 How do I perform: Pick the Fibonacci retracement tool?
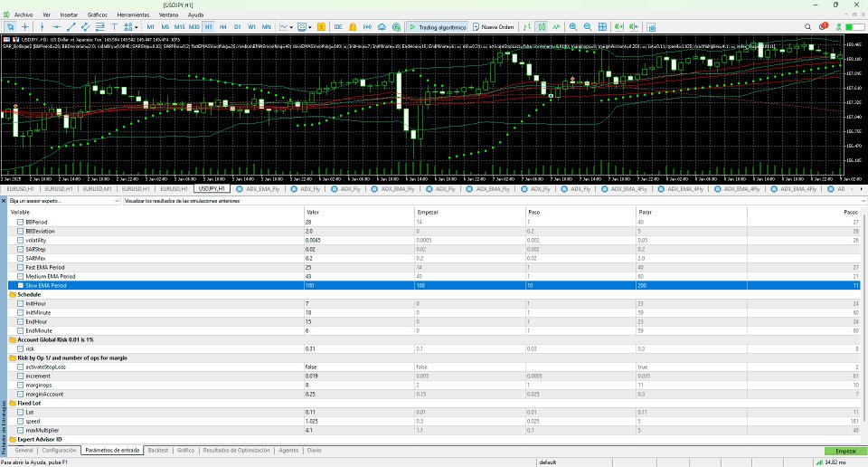click(x=100, y=26)
